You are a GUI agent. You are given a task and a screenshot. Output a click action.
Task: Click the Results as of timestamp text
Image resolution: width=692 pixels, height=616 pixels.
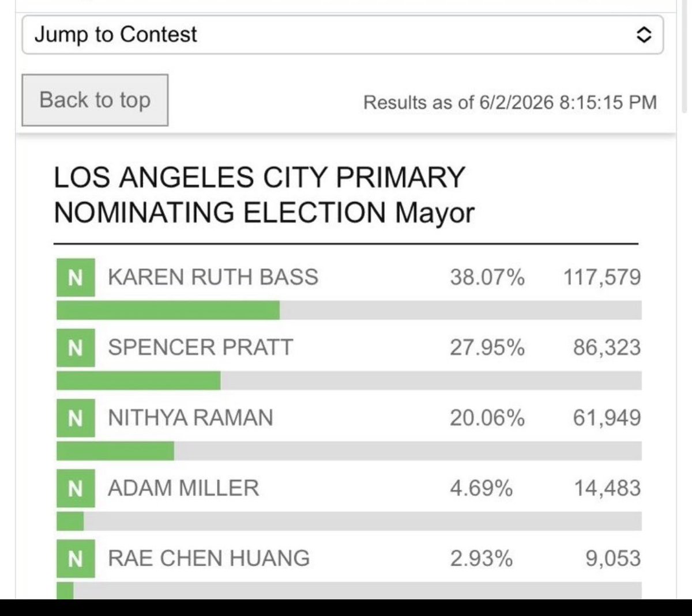pos(510,103)
